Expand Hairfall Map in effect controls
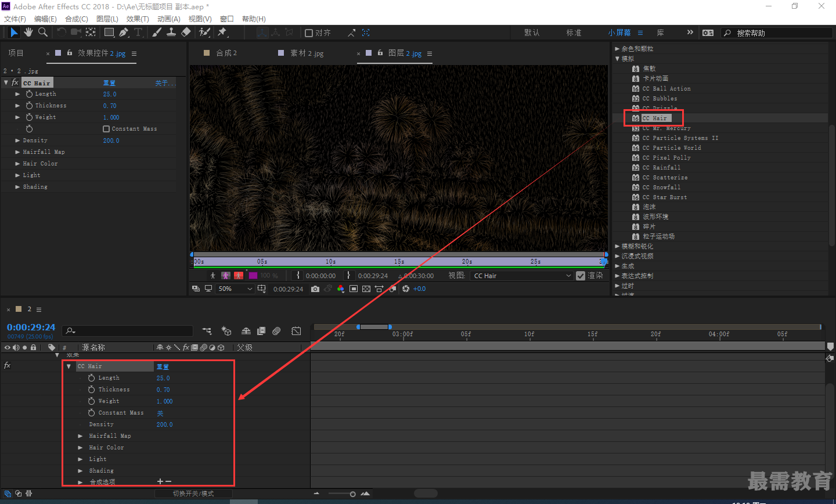This screenshot has width=836, height=504. [17, 152]
